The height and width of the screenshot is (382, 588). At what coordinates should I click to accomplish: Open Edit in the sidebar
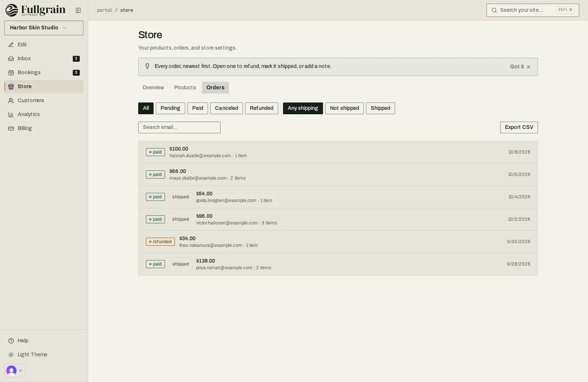coord(44,45)
